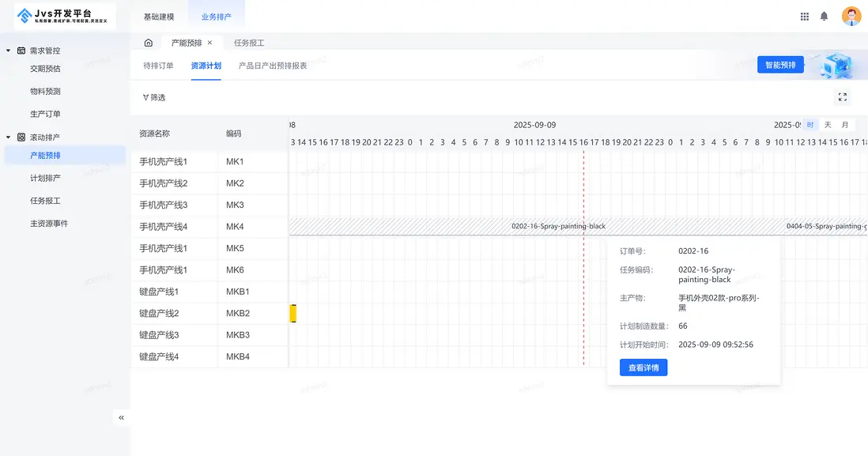Image resolution: width=868 pixels, height=456 pixels.
Task: Open the user avatar menu
Action: (x=851, y=16)
